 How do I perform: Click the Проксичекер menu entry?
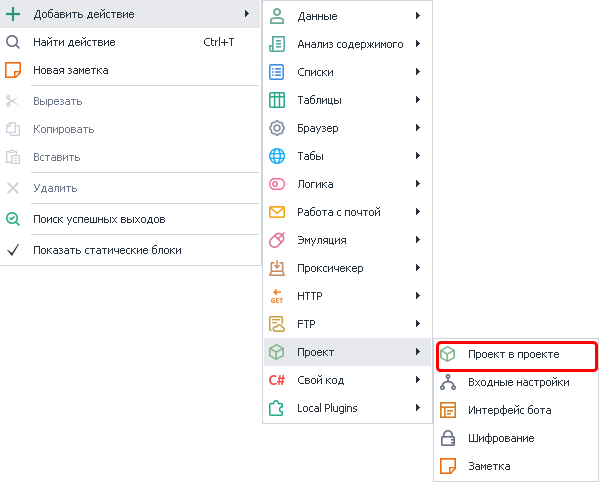(329, 268)
